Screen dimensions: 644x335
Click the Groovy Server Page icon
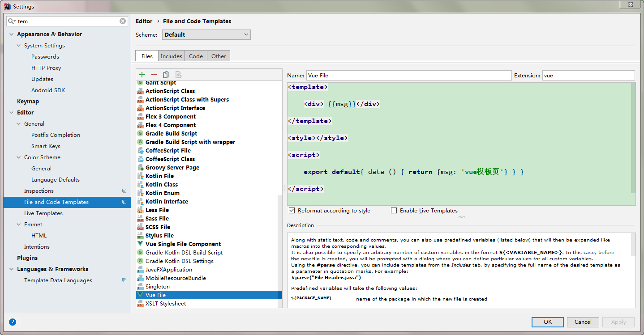(x=140, y=168)
